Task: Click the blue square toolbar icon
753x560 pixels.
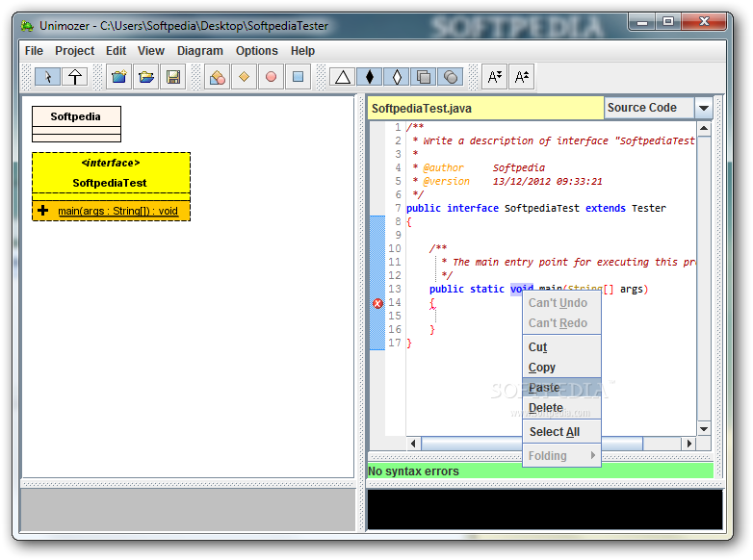Action: point(298,77)
